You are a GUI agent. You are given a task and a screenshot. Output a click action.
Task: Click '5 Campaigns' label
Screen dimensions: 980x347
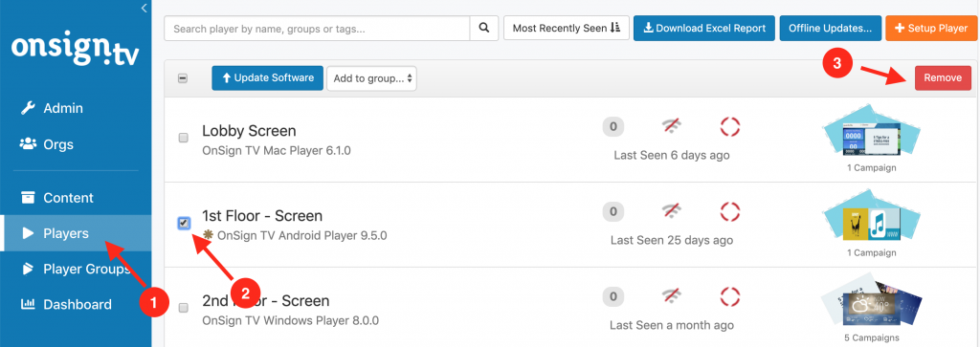click(x=871, y=338)
